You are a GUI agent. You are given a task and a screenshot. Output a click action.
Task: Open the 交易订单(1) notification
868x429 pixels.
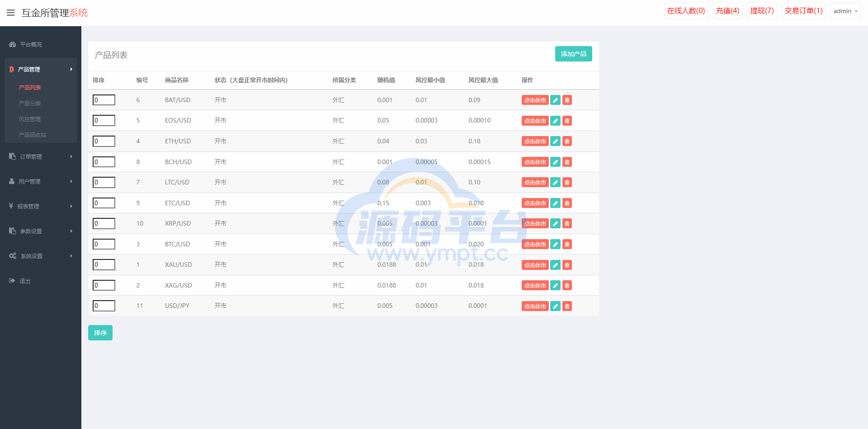point(803,11)
